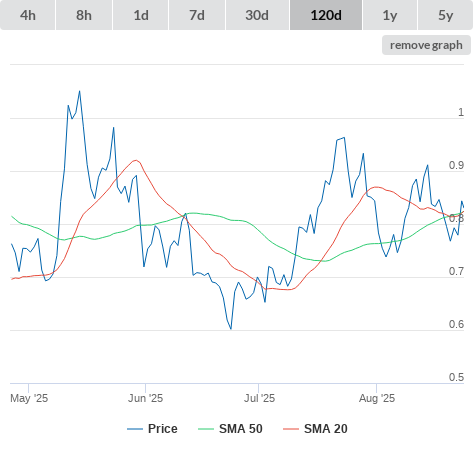
Task: Choose the 1d time range tab
Action: tap(141, 15)
